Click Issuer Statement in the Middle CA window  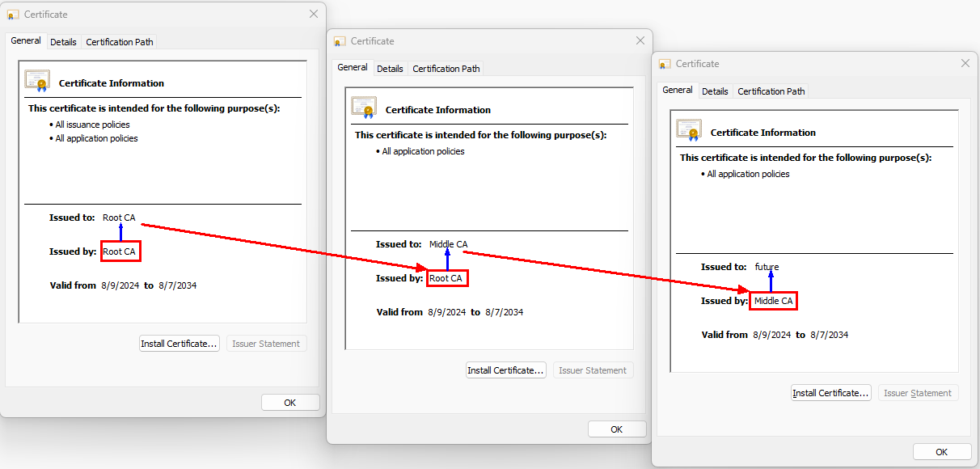(593, 370)
